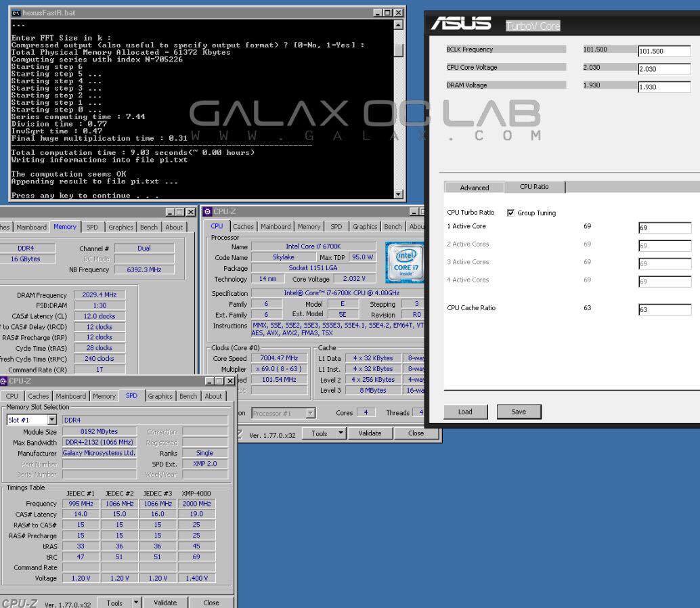Maximize the hexusFastR.bat console window
Viewport: 700px width, 608px height.
[387, 13]
